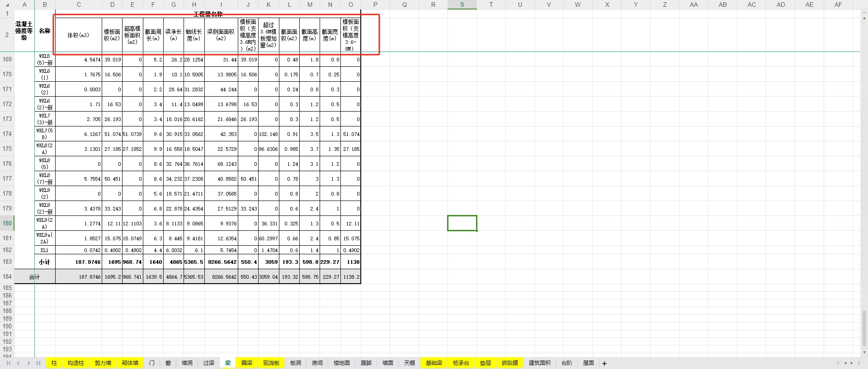This screenshot has width=868, height=369.
Task: Select row 169 header
Action: coord(7,59)
